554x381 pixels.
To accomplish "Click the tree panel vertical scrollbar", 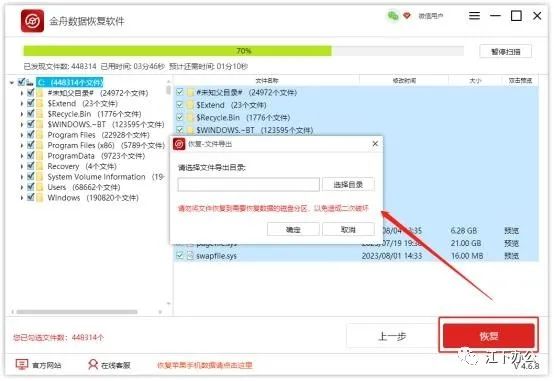I will (169, 90).
